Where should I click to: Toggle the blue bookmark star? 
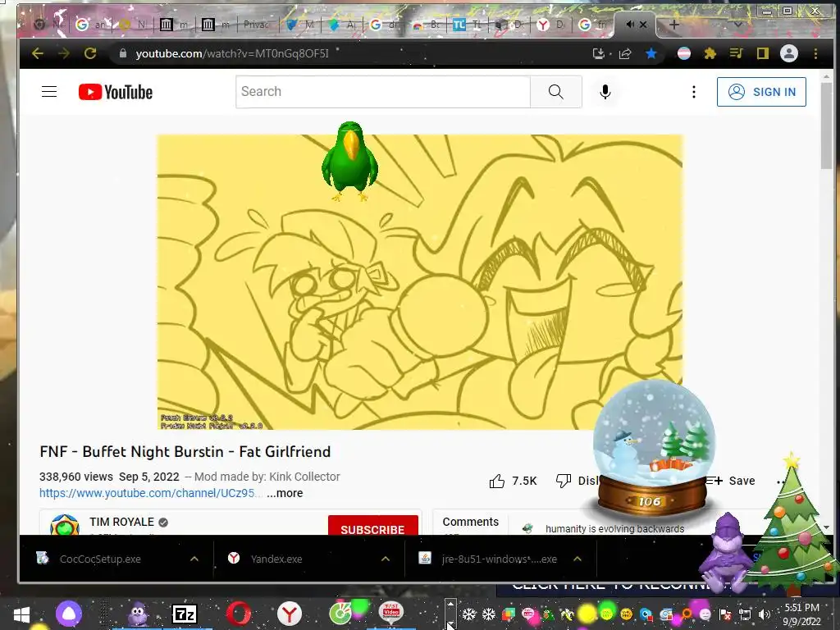[x=651, y=53]
